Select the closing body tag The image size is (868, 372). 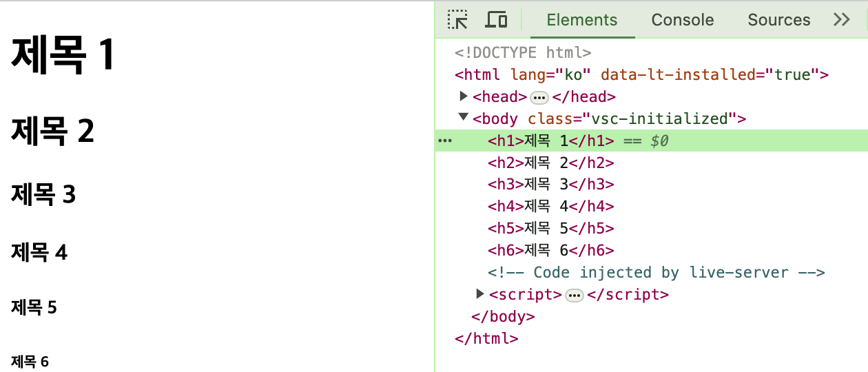(x=503, y=316)
